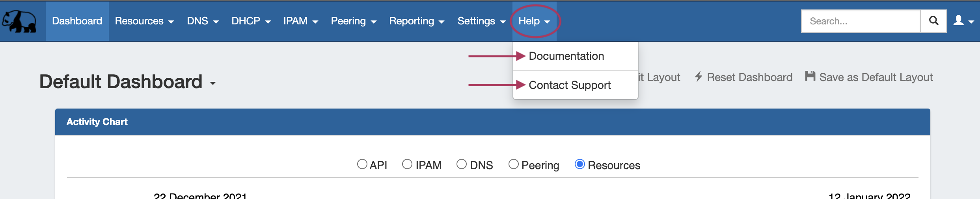
Task: Open the user account icon menu
Action: click(x=963, y=21)
